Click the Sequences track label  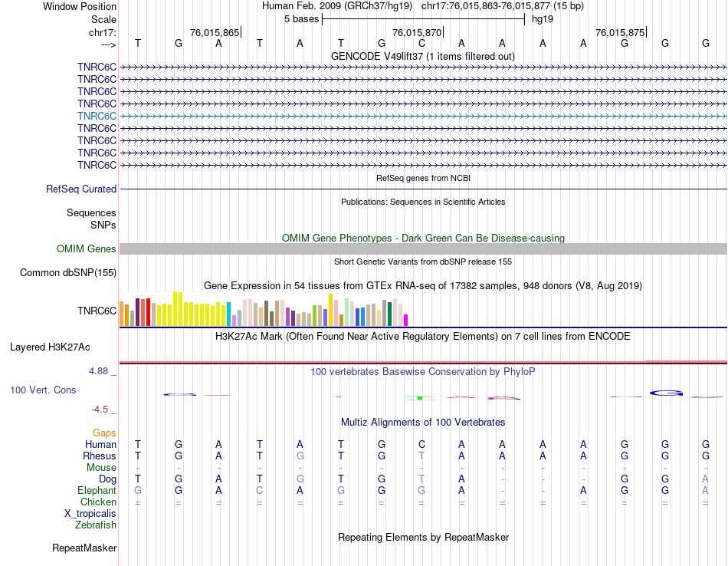click(x=91, y=213)
